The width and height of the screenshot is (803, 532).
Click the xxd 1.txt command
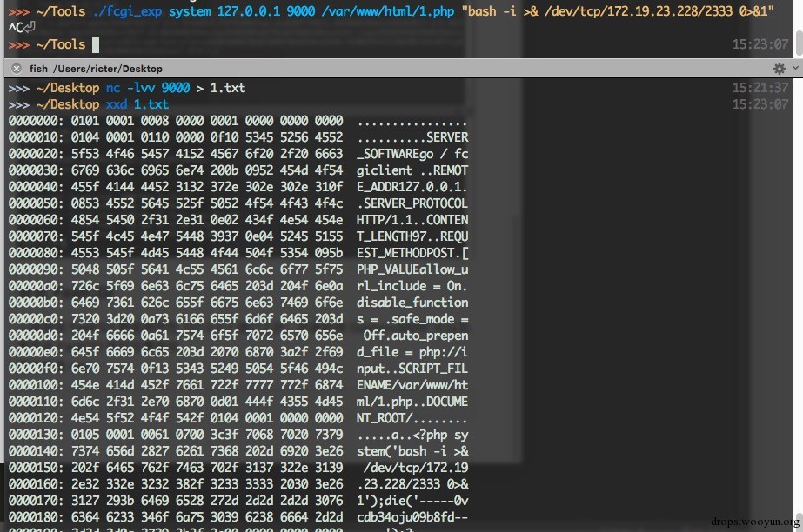(137, 104)
